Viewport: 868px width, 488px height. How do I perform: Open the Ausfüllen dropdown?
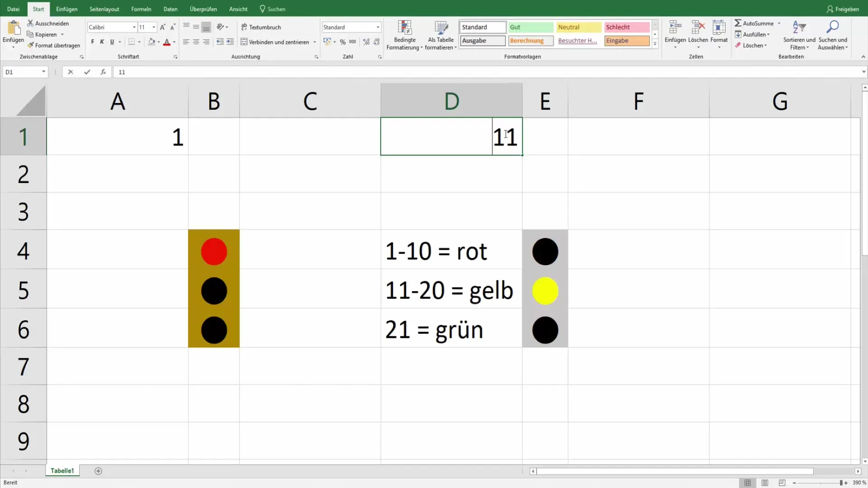pos(752,34)
